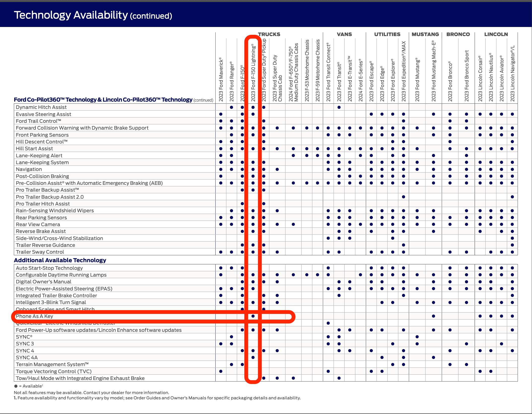Select 'Electric Power-Assisted Steering (EPAS)' row label
Image resolution: width=532 pixels, height=414 pixels.
pyautogui.click(x=64, y=289)
